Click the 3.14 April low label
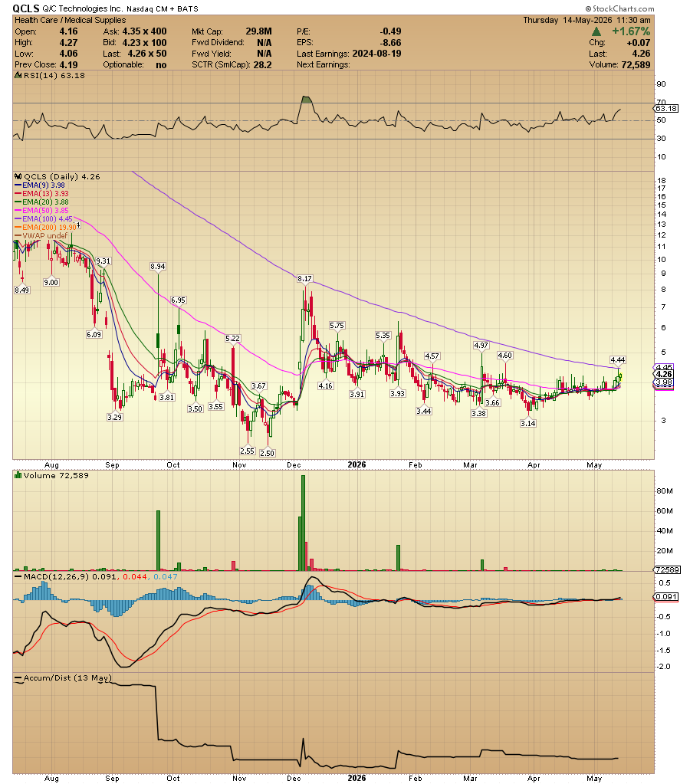Screen dimensions: 690x784 pos(528,424)
